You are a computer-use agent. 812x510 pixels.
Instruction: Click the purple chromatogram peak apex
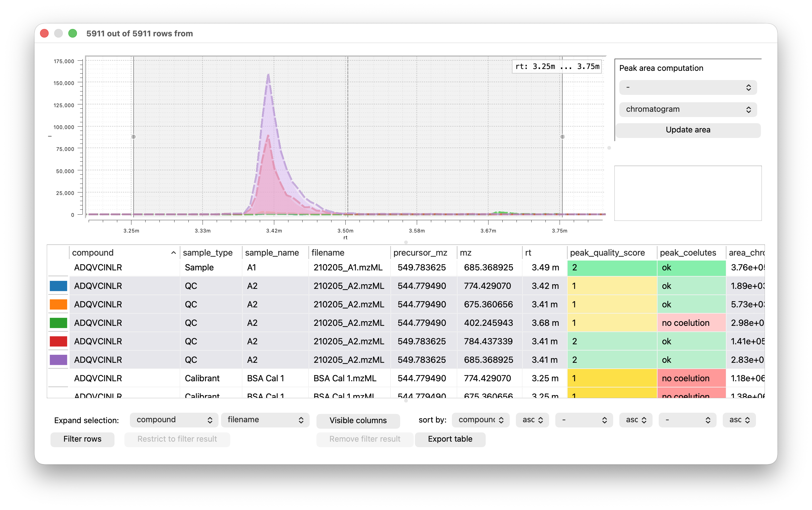[x=268, y=75]
